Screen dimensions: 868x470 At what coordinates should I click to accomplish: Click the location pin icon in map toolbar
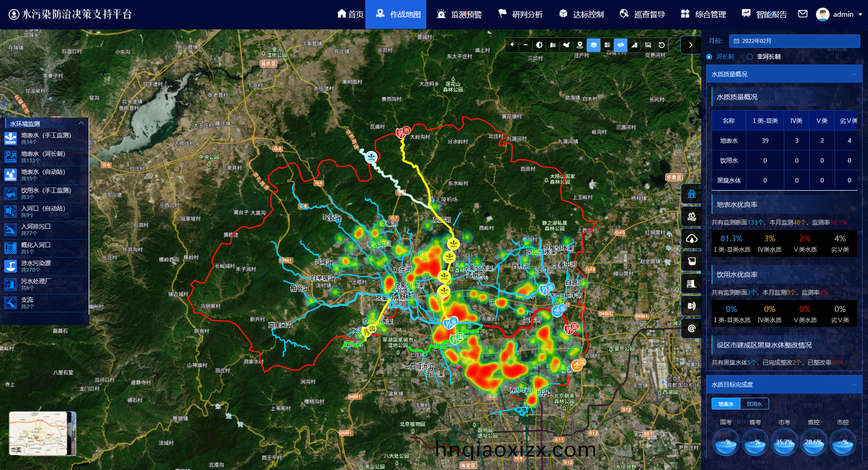coord(580,45)
